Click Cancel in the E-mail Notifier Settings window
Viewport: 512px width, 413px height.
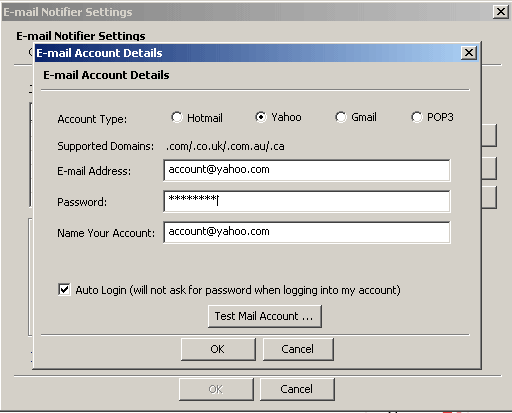(297, 389)
